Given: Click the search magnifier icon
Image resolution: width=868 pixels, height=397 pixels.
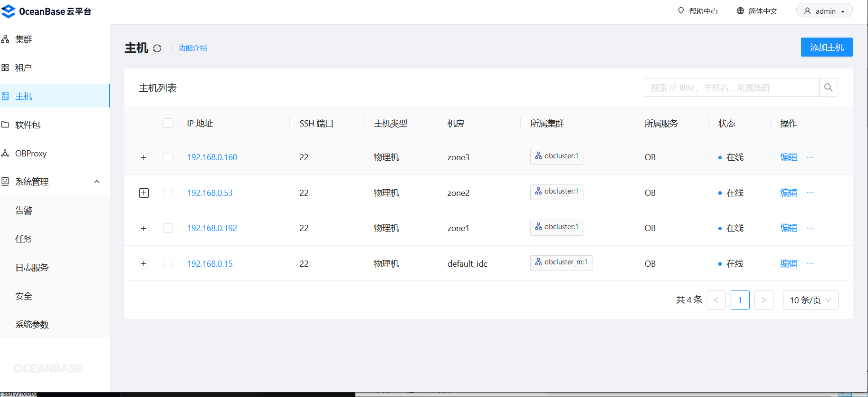Looking at the screenshot, I should 828,87.
